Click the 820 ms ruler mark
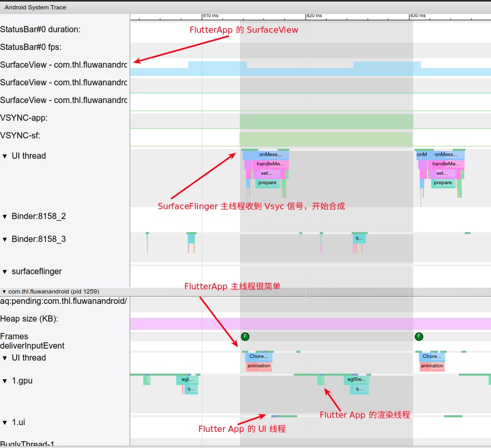The width and height of the screenshot is (491, 448). point(314,16)
